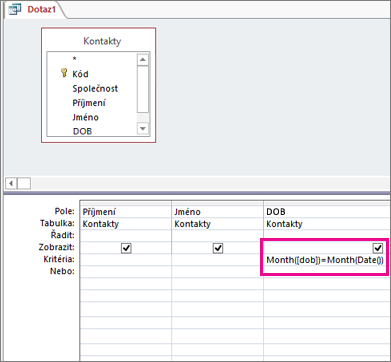Select the Příjmení column selector bar

[x=126, y=203]
